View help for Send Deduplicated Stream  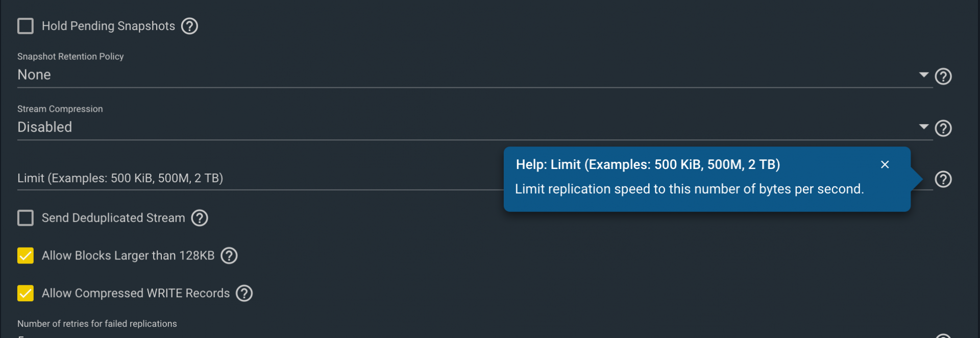[200, 218]
